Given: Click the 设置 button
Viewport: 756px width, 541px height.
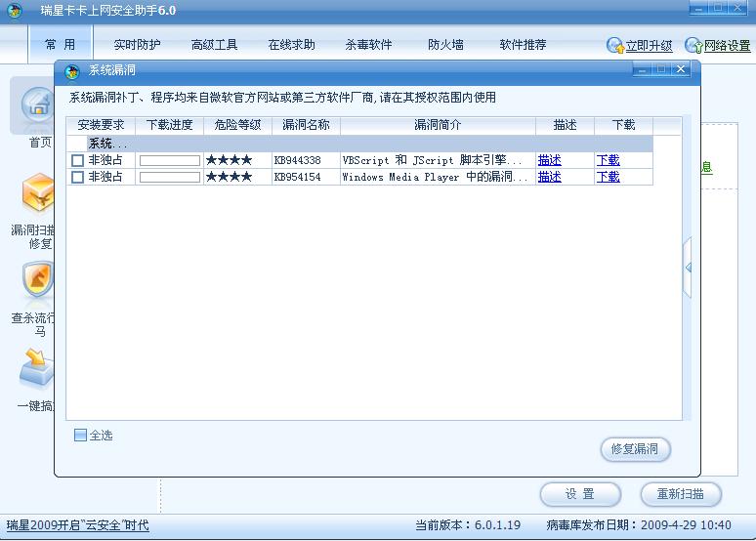Looking at the screenshot, I should pos(580,494).
